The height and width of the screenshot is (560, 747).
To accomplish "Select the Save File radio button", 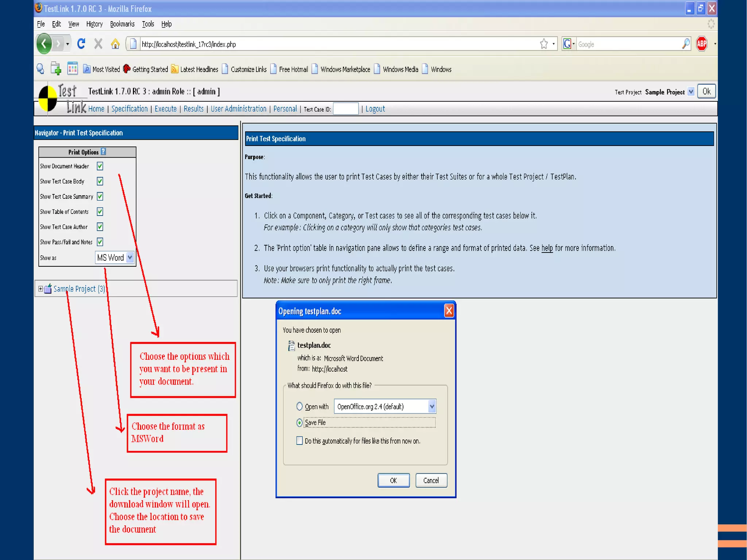I will click(x=299, y=422).
